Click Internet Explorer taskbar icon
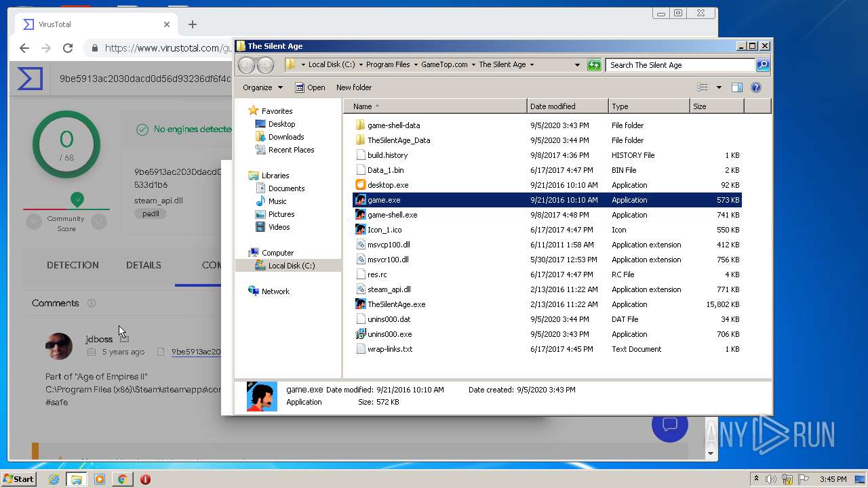Image resolution: width=868 pixels, height=488 pixels. pyautogui.click(x=54, y=479)
